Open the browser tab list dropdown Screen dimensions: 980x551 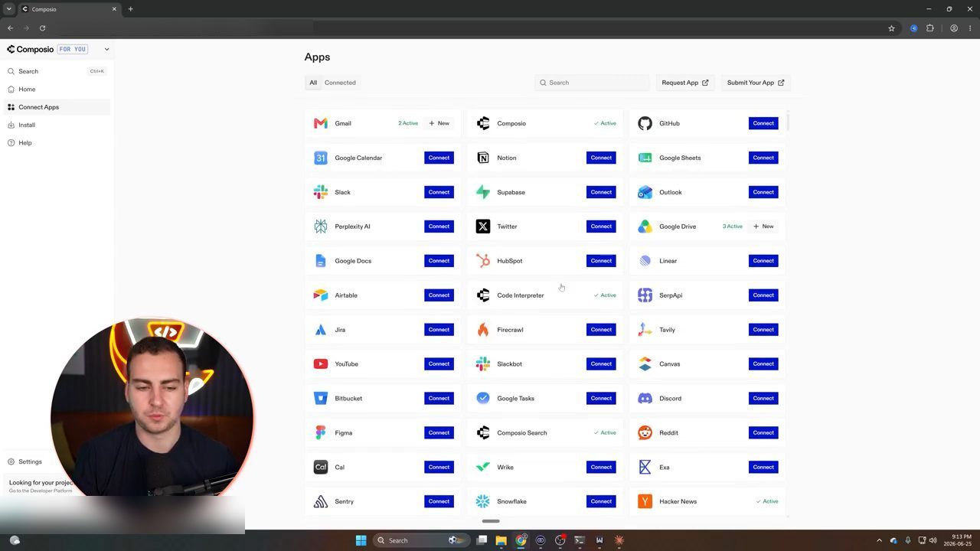coord(9,9)
